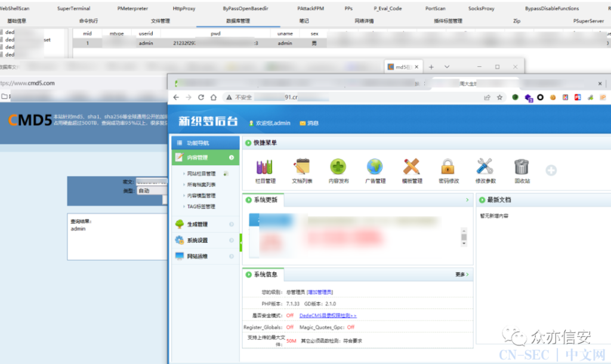Click the mid column header

click(x=87, y=33)
